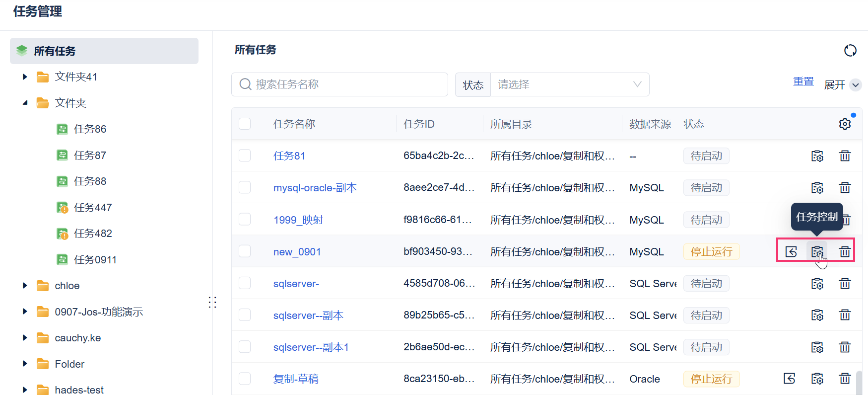Screen dimensions: 868x395
Task: Open 任务88 from the tree
Action: pos(90,181)
